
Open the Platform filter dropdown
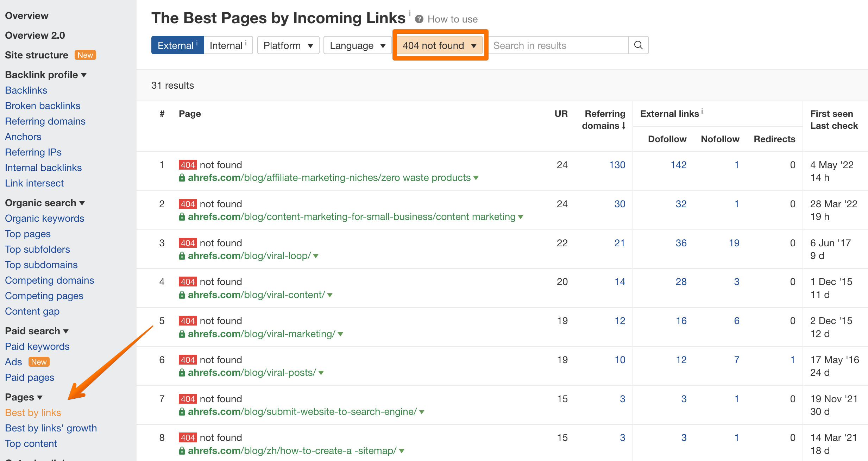tap(288, 45)
